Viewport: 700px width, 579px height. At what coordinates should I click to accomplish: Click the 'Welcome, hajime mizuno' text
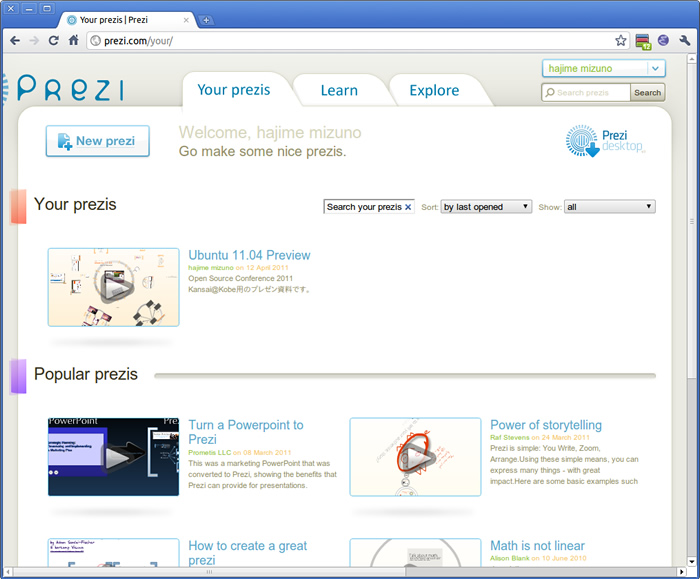(x=270, y=133)
